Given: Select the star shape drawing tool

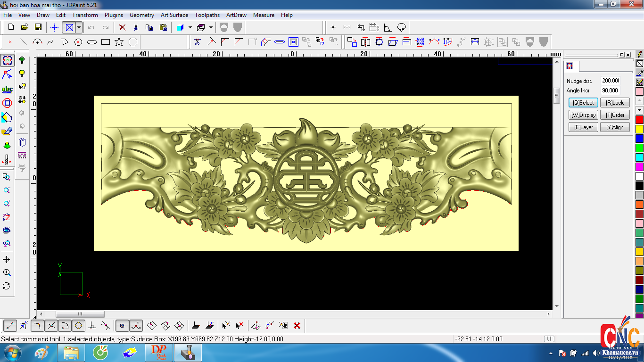Looking at the screenshot, I should point(119,42).
